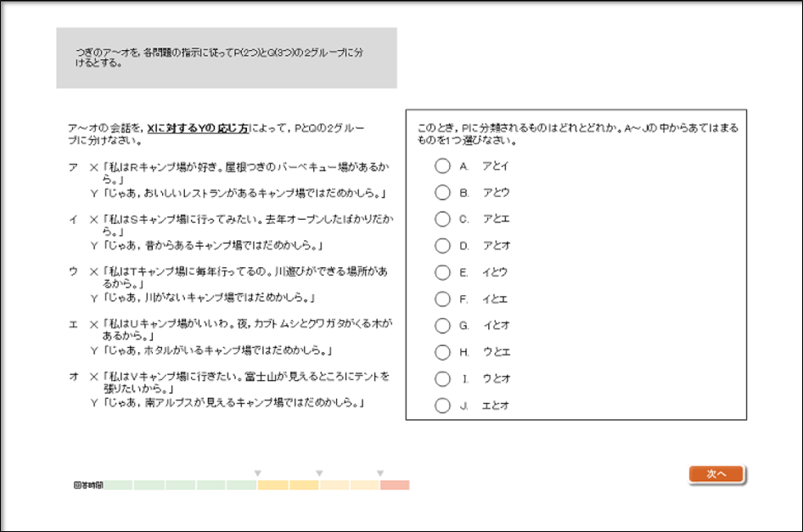
Task: Choose answer C アとエ
Action: 441,219
